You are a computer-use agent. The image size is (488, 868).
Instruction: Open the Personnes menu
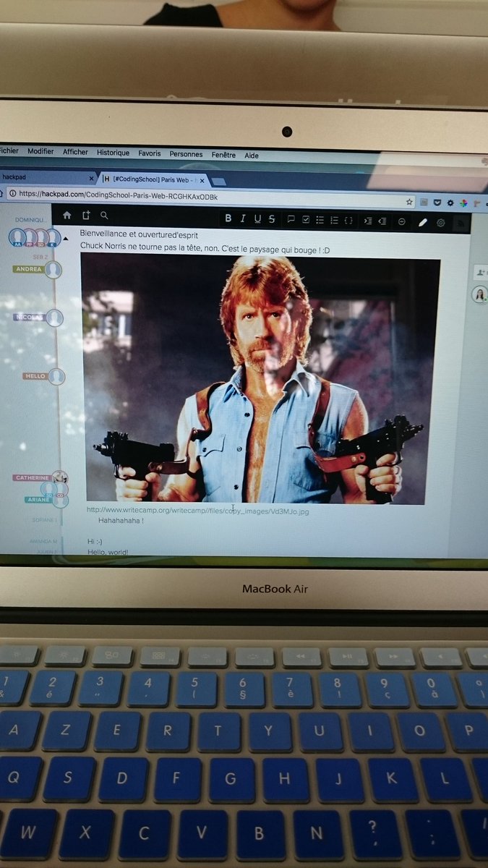tap(187, 154)
